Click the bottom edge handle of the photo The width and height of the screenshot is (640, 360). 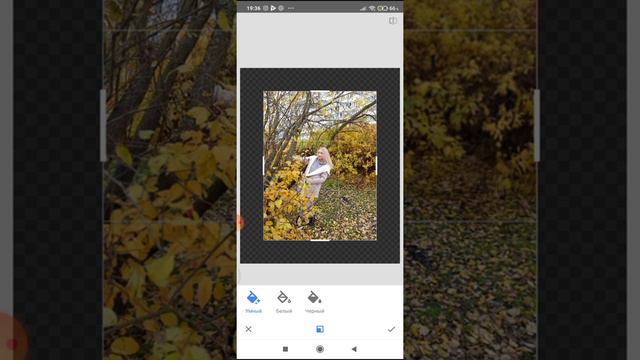[320, 240]
